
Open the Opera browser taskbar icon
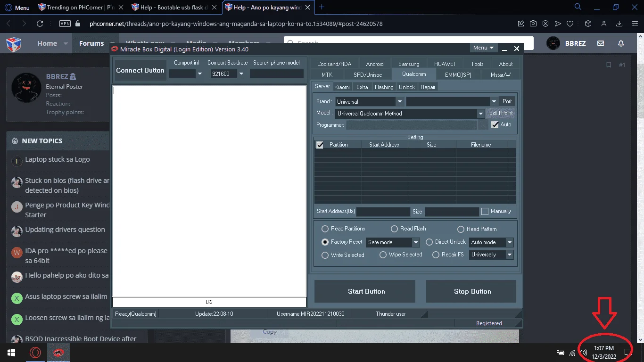tap(35, 353)
